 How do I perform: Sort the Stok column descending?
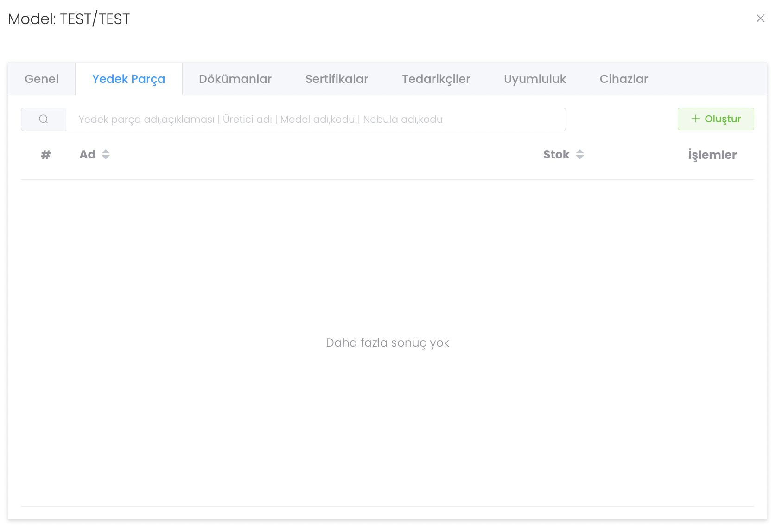580,158
